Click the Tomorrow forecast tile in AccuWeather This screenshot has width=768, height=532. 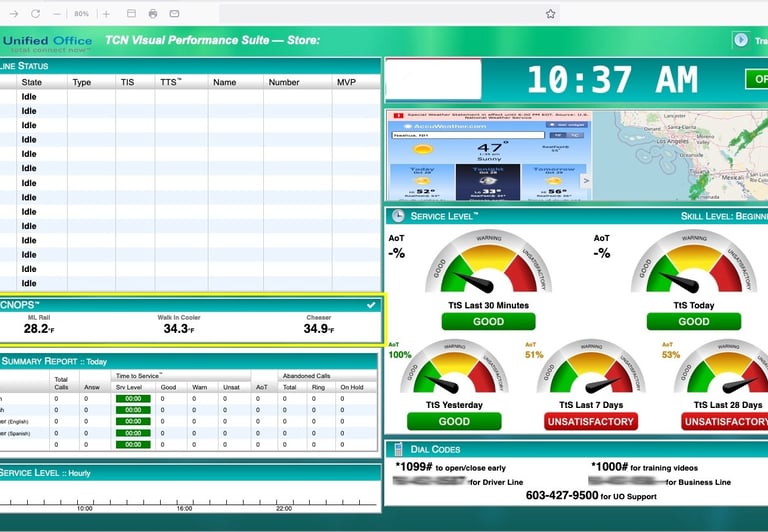click(x=552, y=182)
